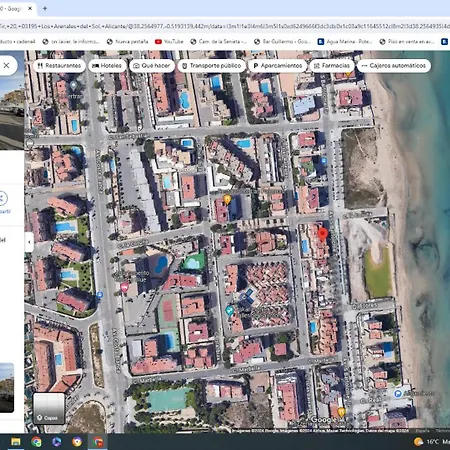
Task: Open the first Chrome icon in taskbar
Action: click(36, 442)
